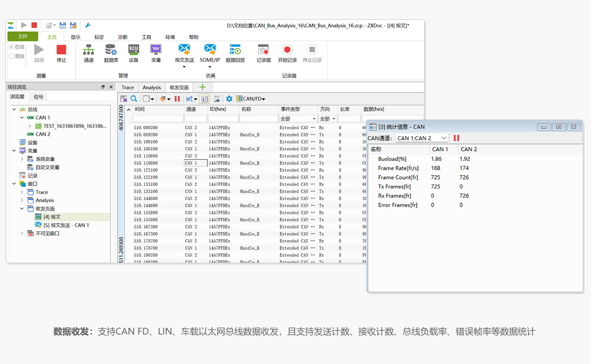Open the CAN通道 channel dropdown
591x364 pixels.
(x=422, y=138)
